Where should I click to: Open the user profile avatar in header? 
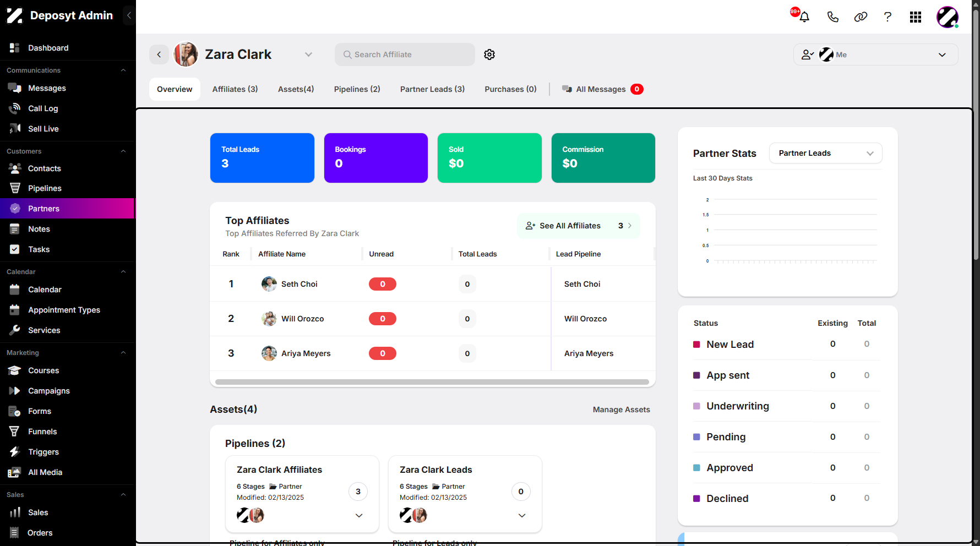pyautogui.click(x=948, y=17)
